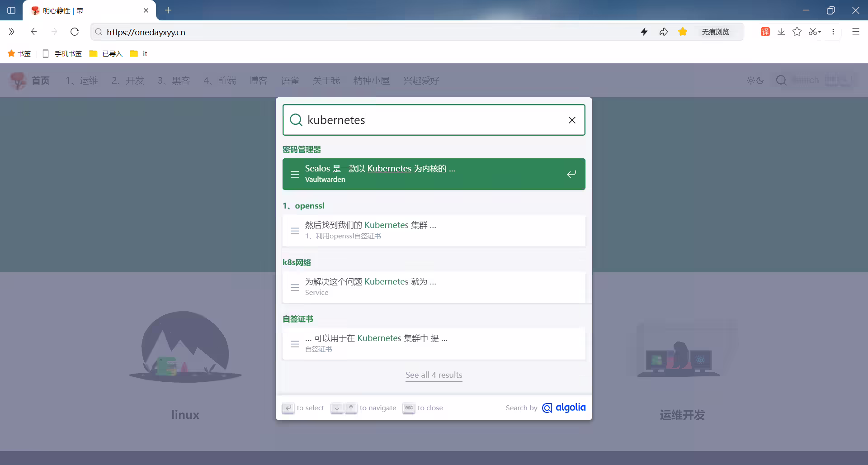Click the share arrow icon
Viewport: 868px width, 465px height.
[663, 32]
